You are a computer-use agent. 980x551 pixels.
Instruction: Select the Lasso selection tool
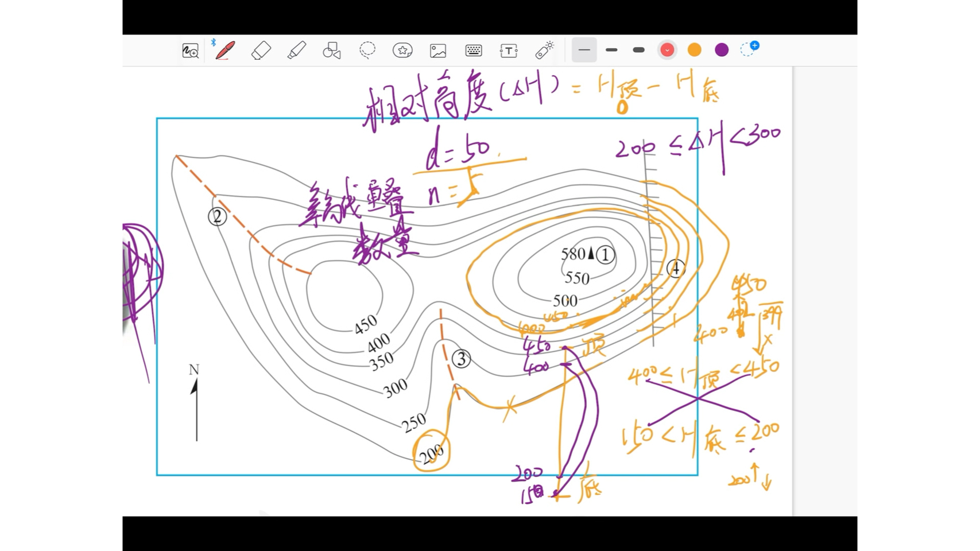point(367,50)
